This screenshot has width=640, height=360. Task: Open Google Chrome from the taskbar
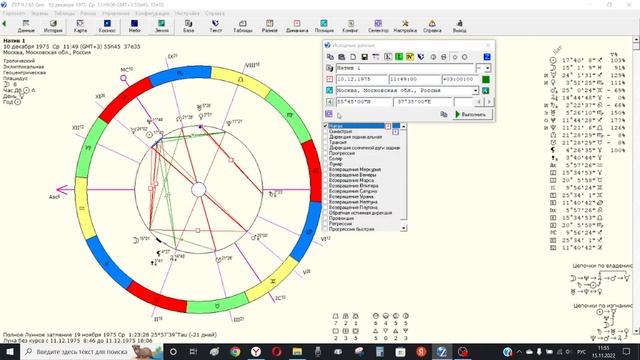click(235, 351)
